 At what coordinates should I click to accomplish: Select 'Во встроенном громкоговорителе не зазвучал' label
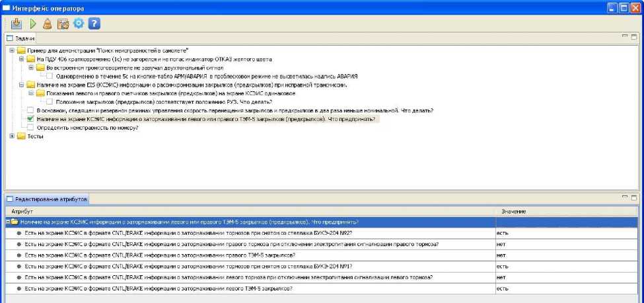pos(135,68)
